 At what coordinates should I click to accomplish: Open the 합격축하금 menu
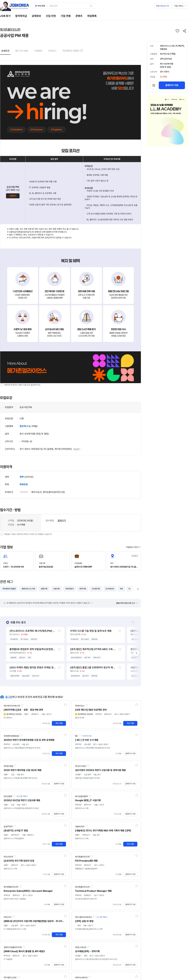21,16
